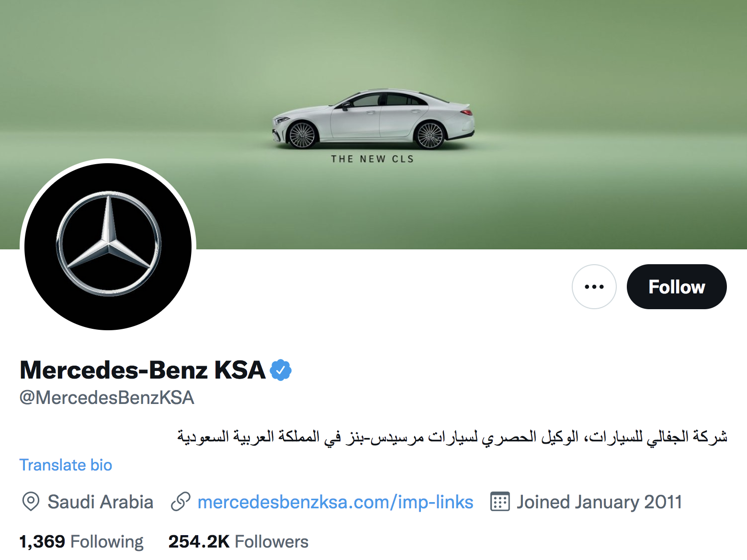
Task: Follow Mercedes-Benz KSA
Action: coord(677,287)
